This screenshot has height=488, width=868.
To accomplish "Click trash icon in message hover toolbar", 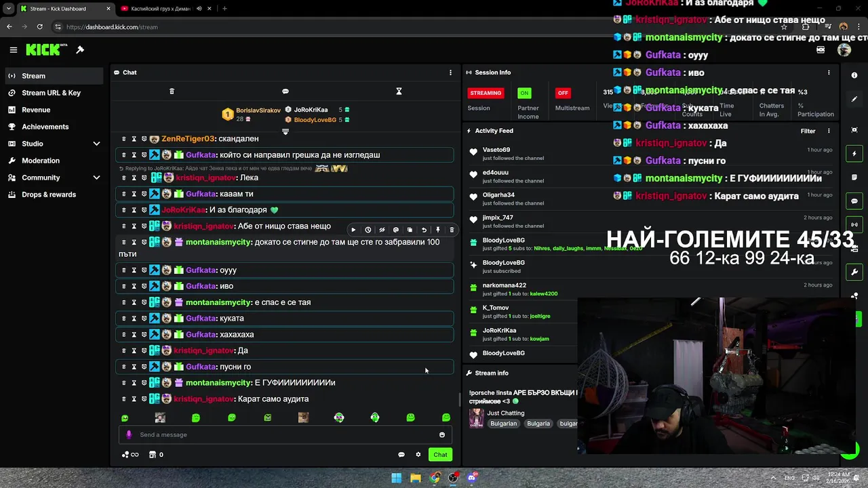I will 452,230.
